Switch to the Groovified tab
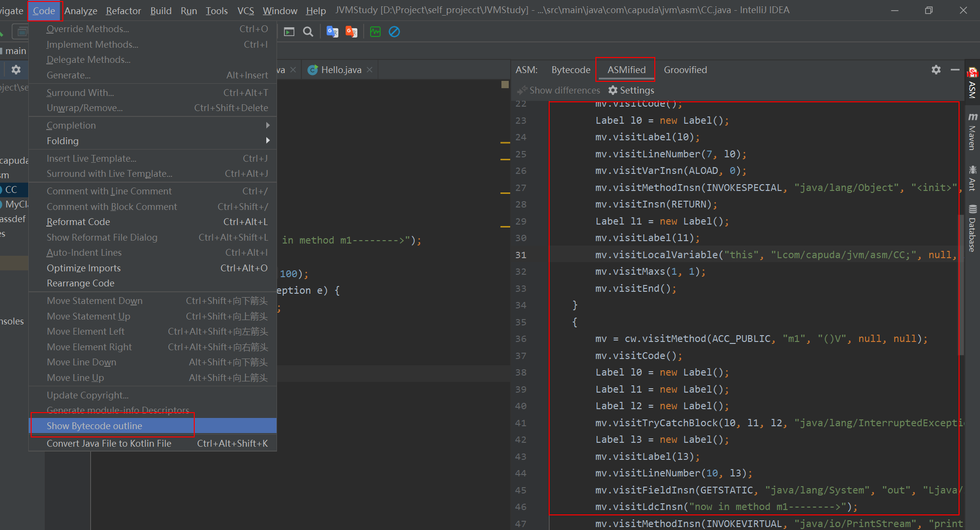Image resolution: width=980 pixels, height=530 pixels. coord(685,70)
